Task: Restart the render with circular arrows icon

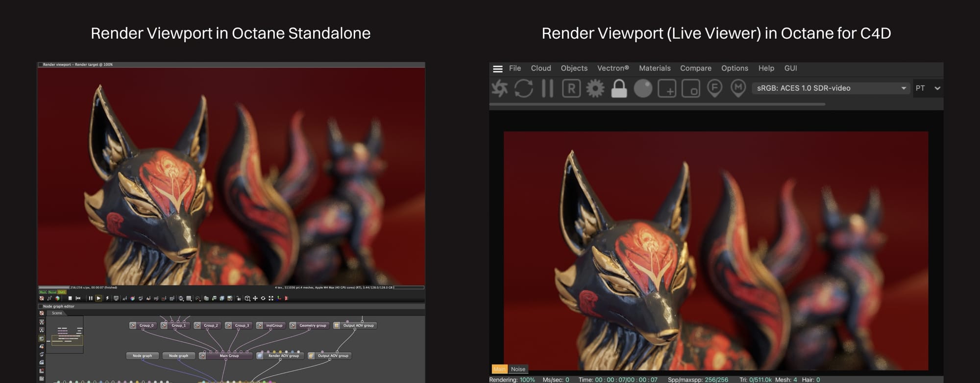Action: pos(523,88)
